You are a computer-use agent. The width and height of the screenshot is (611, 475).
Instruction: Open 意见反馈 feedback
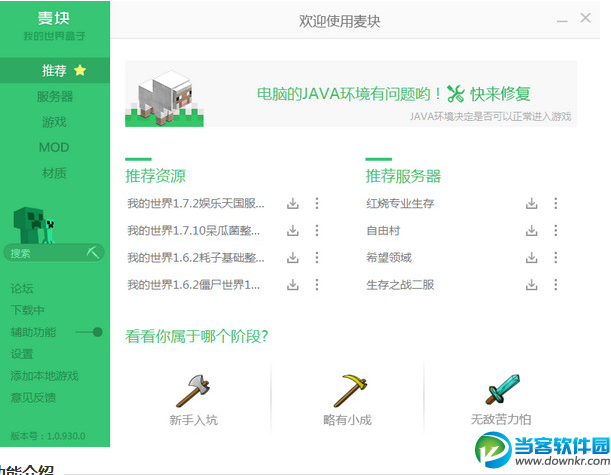[33, 398]
